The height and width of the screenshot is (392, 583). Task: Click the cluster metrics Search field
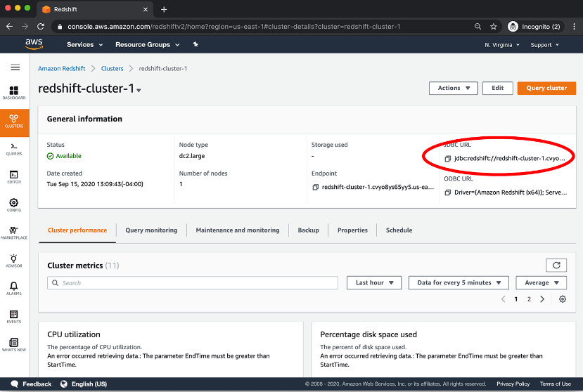(193, 283)
